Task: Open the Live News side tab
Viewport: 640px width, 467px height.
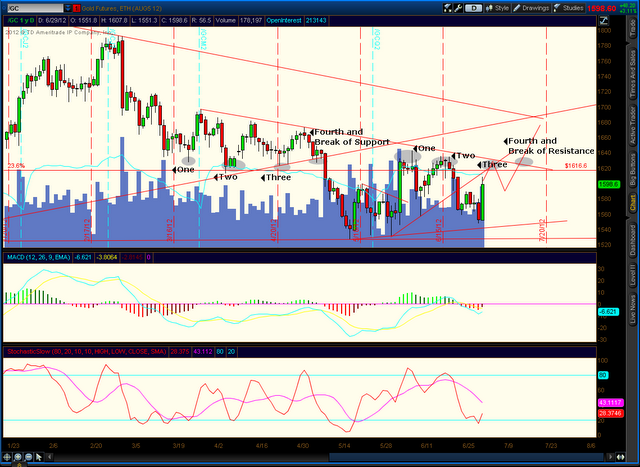Action: 633,310
